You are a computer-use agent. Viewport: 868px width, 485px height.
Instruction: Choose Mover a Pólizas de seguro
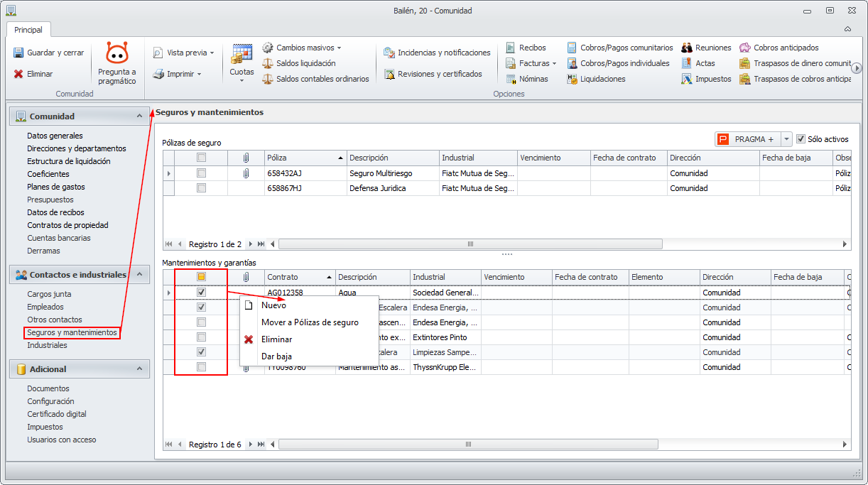click(x=309, y=322)
